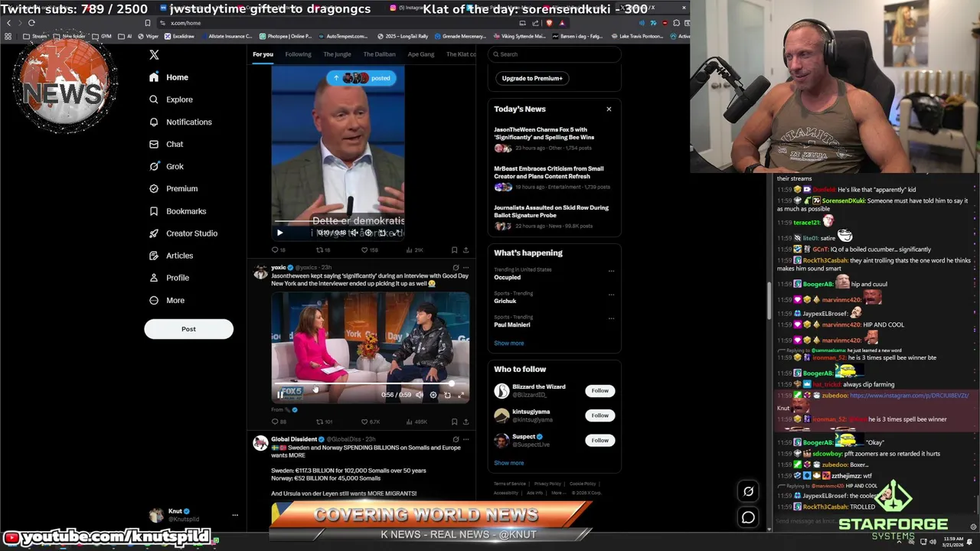The height and width of the screenshot is (551, 980).
Task: Switch to the Following tab
Action: click(298, 54)
